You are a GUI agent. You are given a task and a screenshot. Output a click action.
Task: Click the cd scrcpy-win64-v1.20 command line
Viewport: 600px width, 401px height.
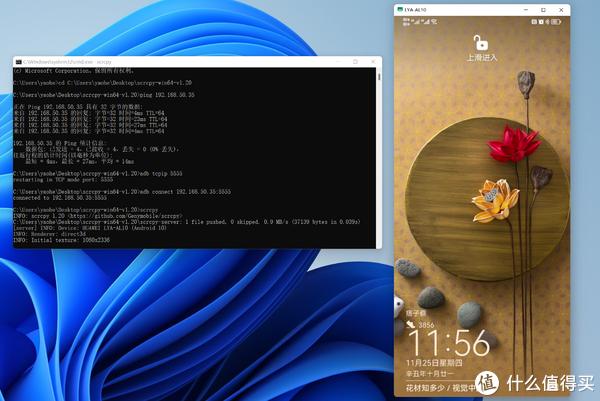coord(102,83)
